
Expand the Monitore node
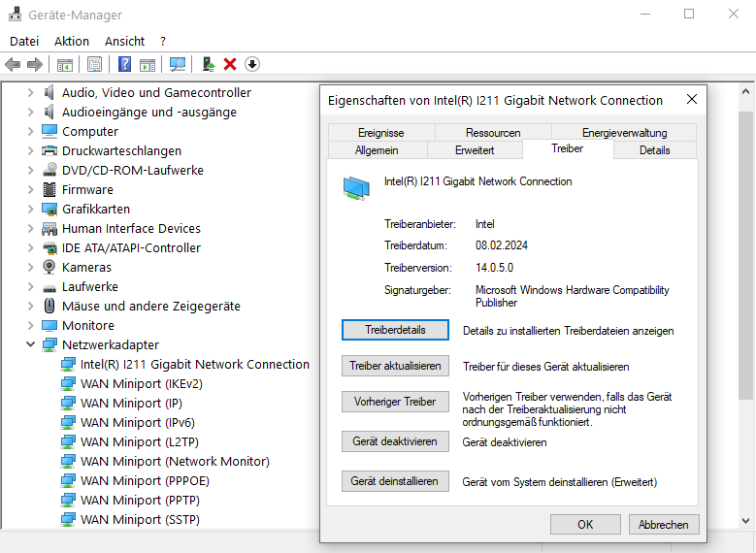point(30,325)
